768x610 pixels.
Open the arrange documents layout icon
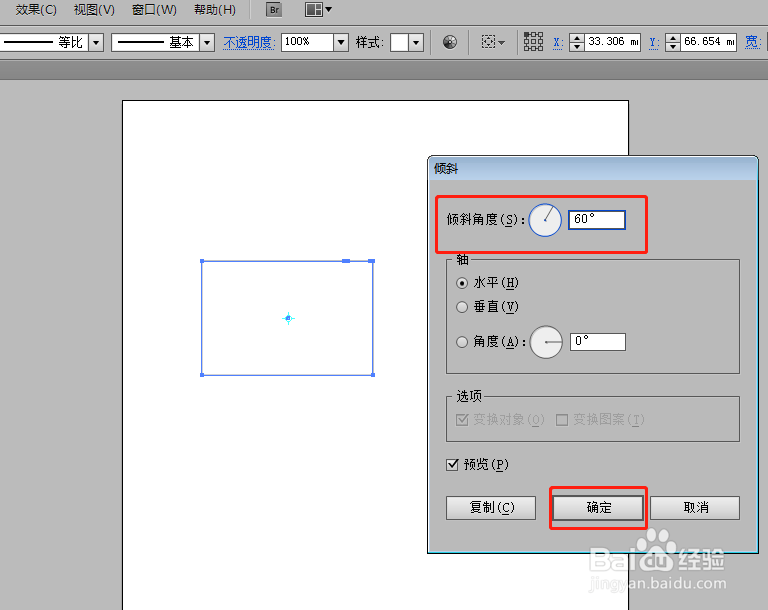[x=313, y=9]
